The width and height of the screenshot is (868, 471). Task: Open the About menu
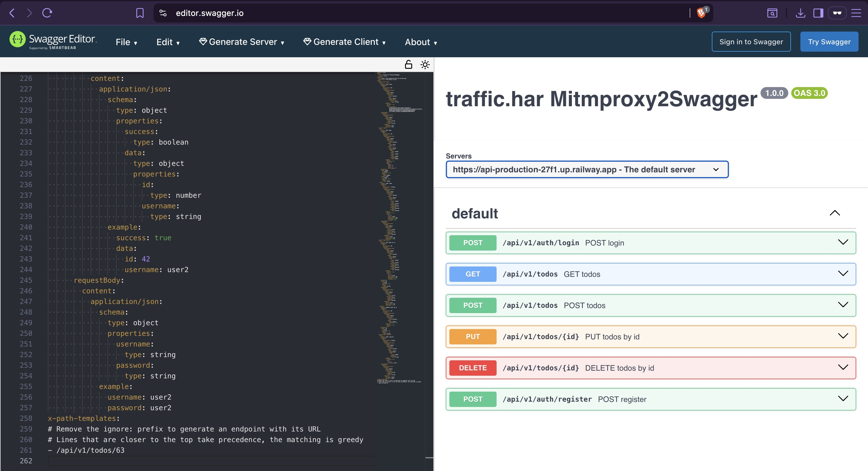tap(421, 42)
